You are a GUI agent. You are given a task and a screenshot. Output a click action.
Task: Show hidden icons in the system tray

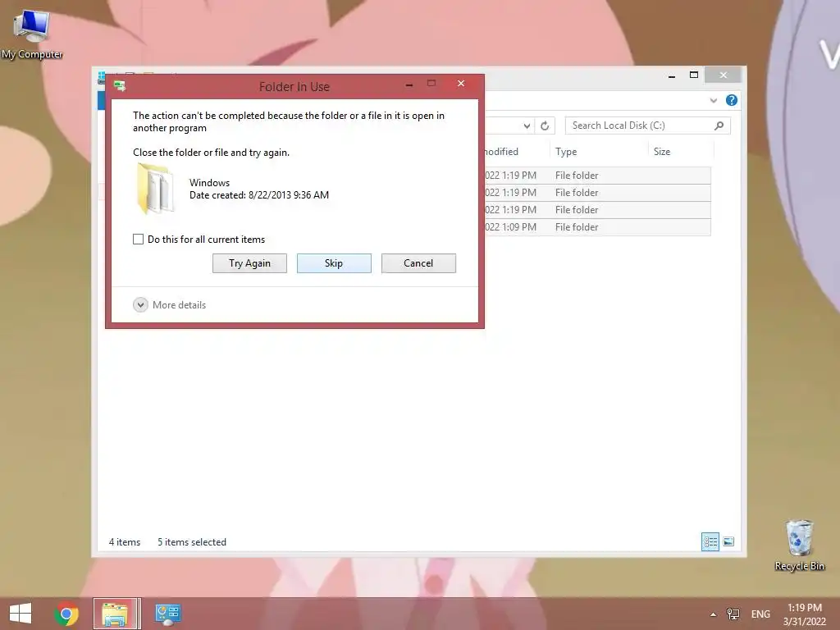point(713,614)
